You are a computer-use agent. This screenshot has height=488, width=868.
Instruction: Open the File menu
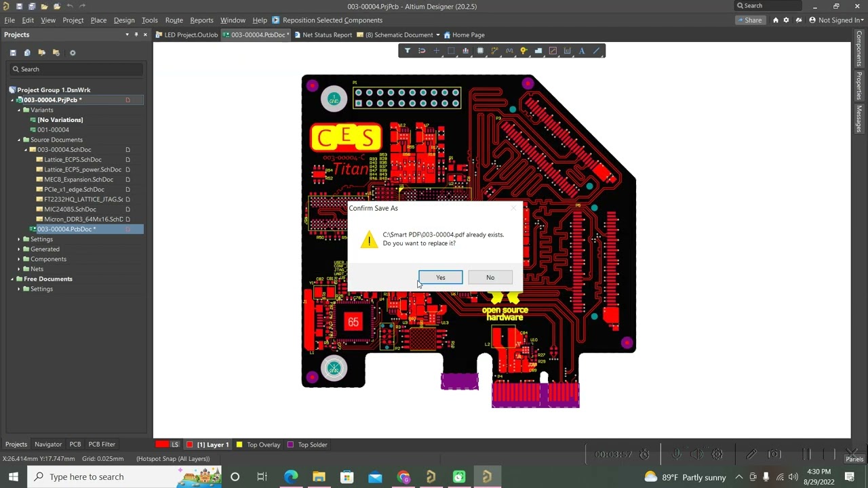coord(9,20)
